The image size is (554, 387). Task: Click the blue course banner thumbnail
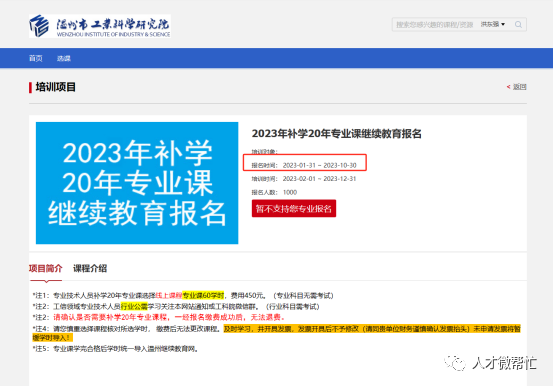click(137, 183)
